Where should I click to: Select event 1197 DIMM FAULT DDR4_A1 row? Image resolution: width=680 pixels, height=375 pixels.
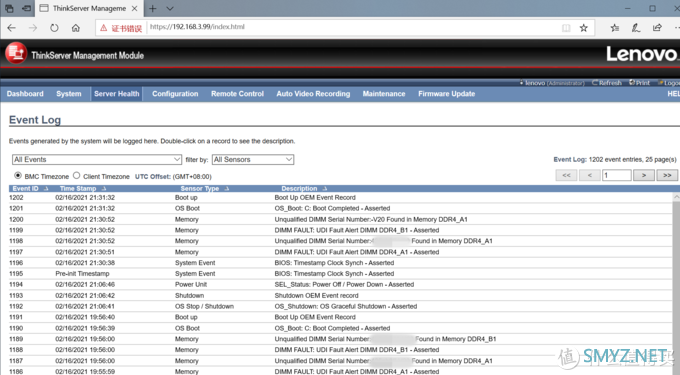coord(340,252)
